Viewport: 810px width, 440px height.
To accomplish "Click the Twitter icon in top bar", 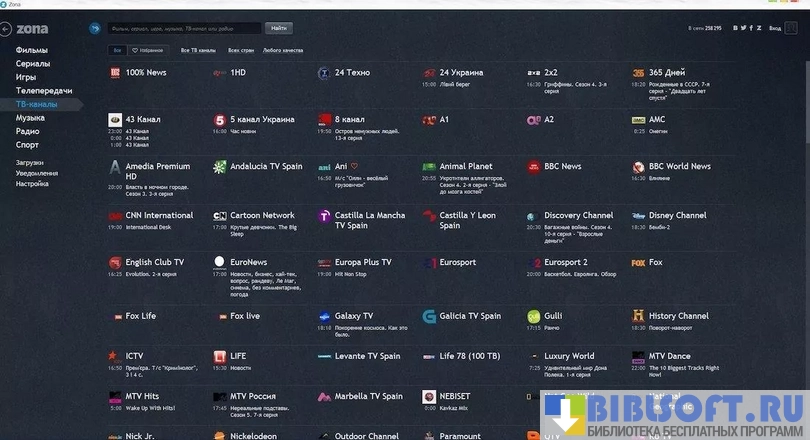I will click(x=743, y=28).
